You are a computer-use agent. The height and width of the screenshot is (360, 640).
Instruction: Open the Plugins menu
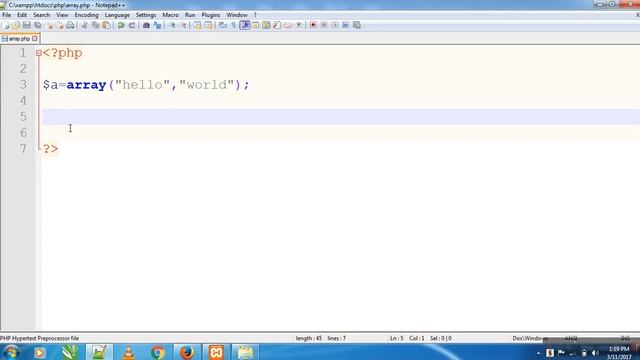coord(211,15)
